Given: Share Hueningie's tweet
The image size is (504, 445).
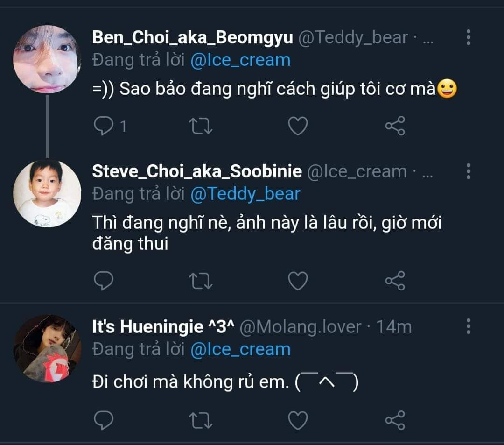Looking at the screenshot, I should click(395, 420).
